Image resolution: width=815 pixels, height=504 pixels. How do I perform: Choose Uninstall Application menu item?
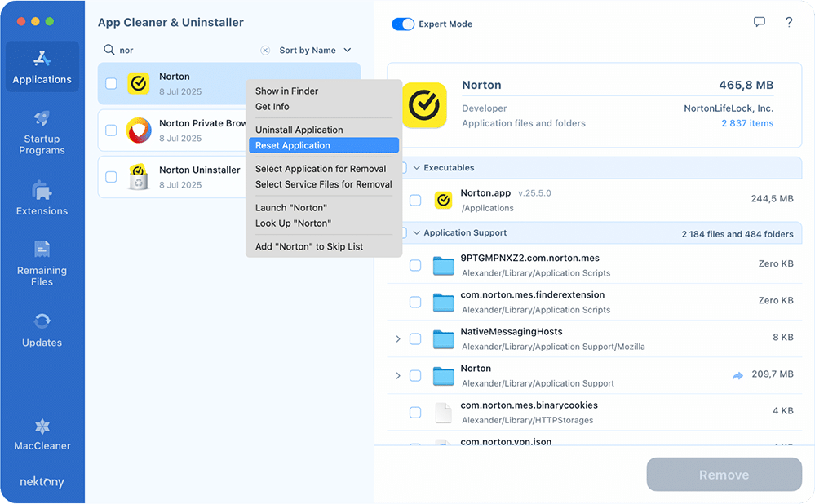point(324,130)
